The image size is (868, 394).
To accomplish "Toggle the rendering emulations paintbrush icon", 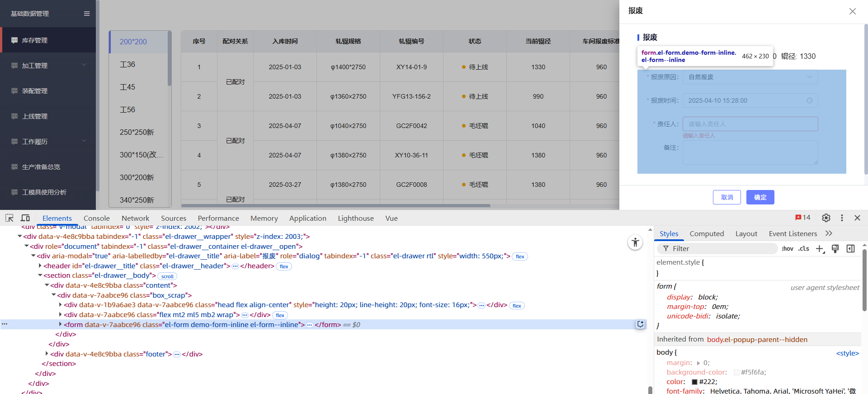I will [x=835, y=248].
